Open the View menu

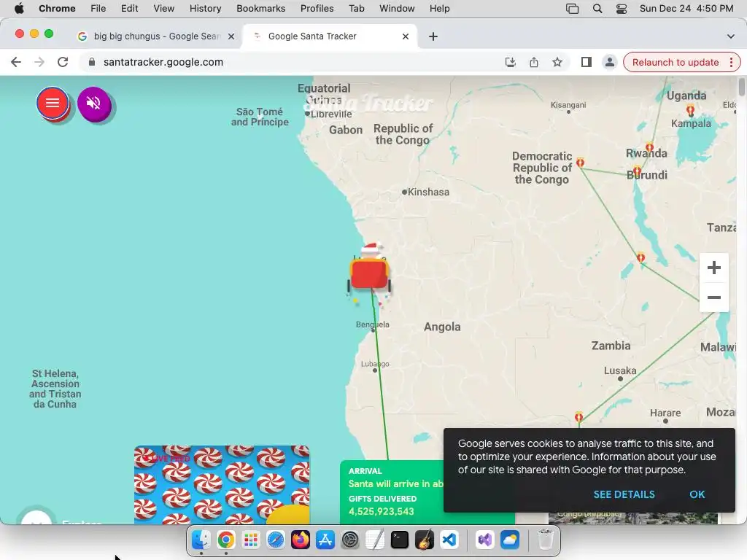164,9
